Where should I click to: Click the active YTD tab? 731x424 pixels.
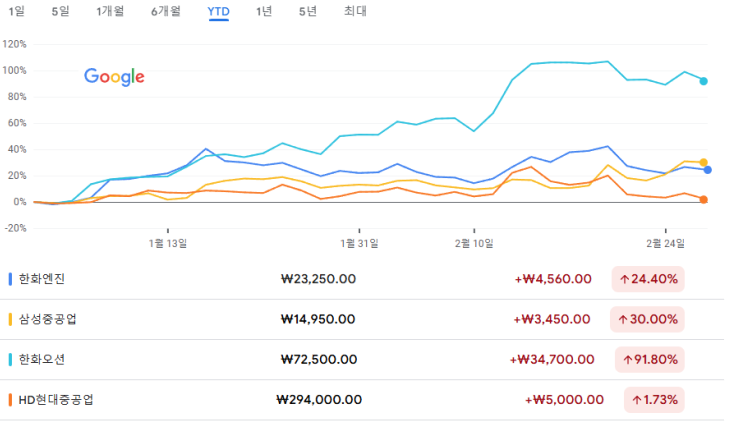(x=218, y=12)
